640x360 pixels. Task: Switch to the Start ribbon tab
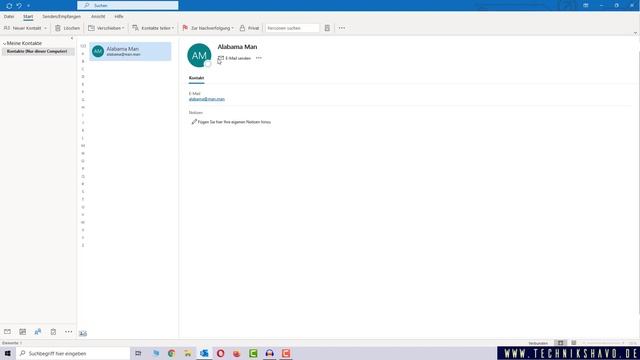pos(28,16)
